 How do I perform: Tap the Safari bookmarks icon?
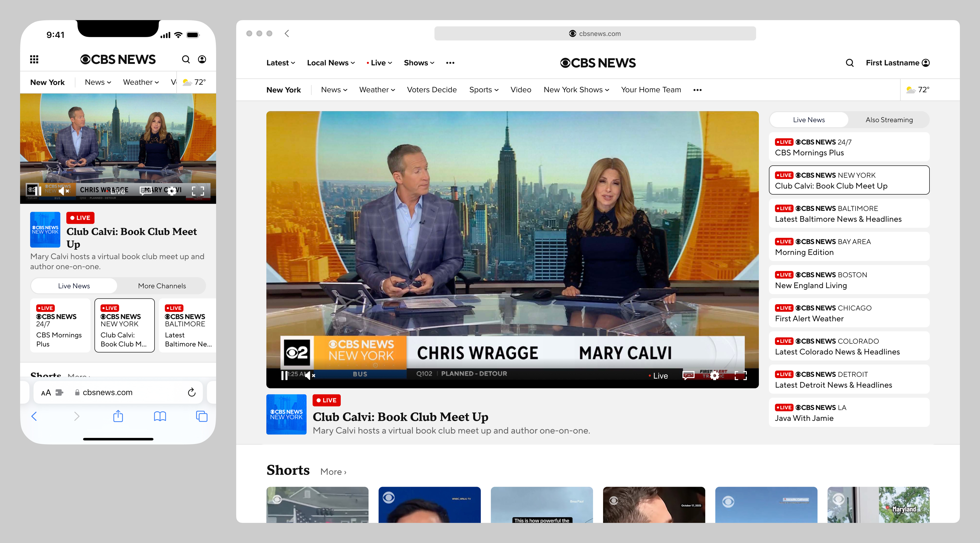click(x=160, y=416)
